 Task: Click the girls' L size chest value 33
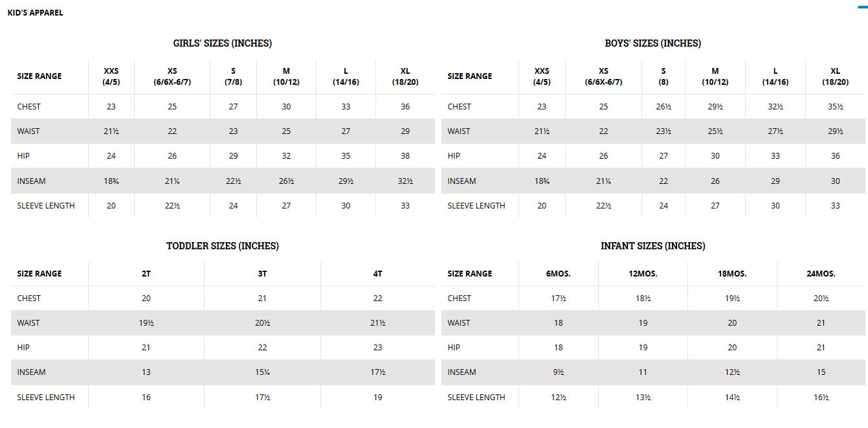click(346, 107)
